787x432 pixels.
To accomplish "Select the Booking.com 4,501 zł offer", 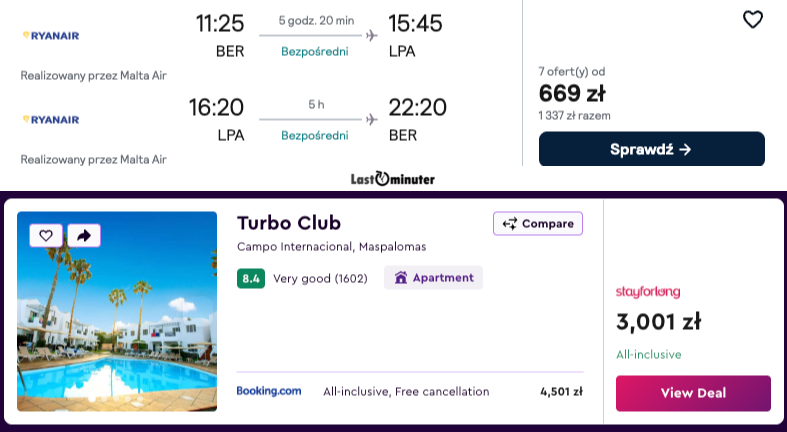I will tap(561, 392).
